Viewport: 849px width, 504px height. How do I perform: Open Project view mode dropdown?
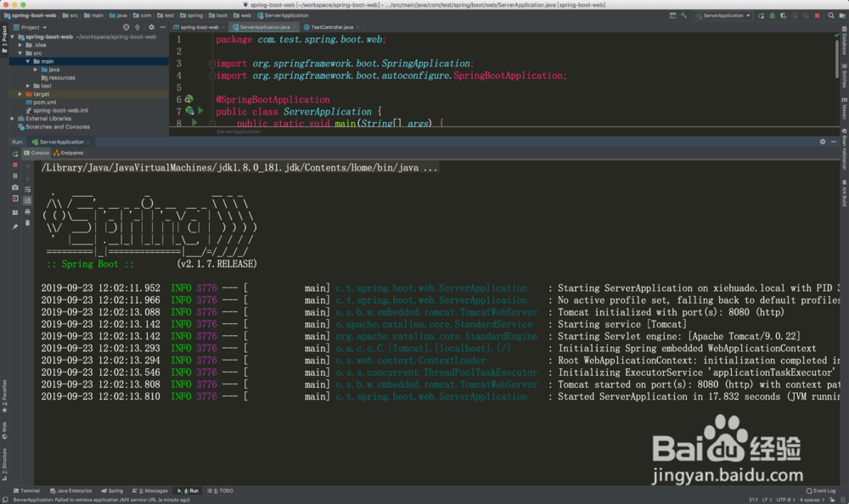(x=31, y=27)
